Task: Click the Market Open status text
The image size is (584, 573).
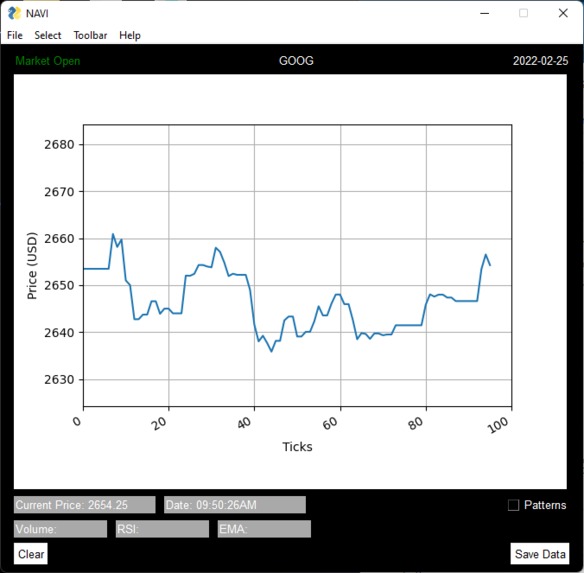Action: pyautogui.click(x=48, y=61)
